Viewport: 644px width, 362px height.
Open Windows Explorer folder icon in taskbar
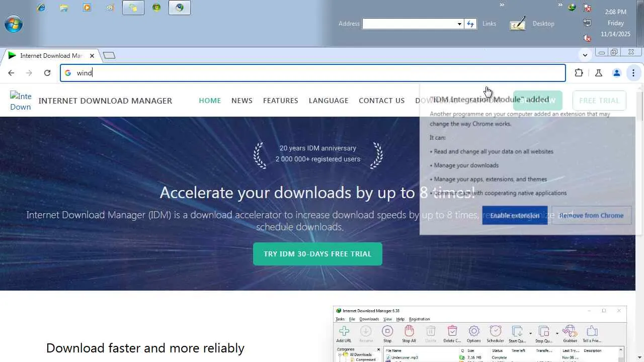coord(64,8)
